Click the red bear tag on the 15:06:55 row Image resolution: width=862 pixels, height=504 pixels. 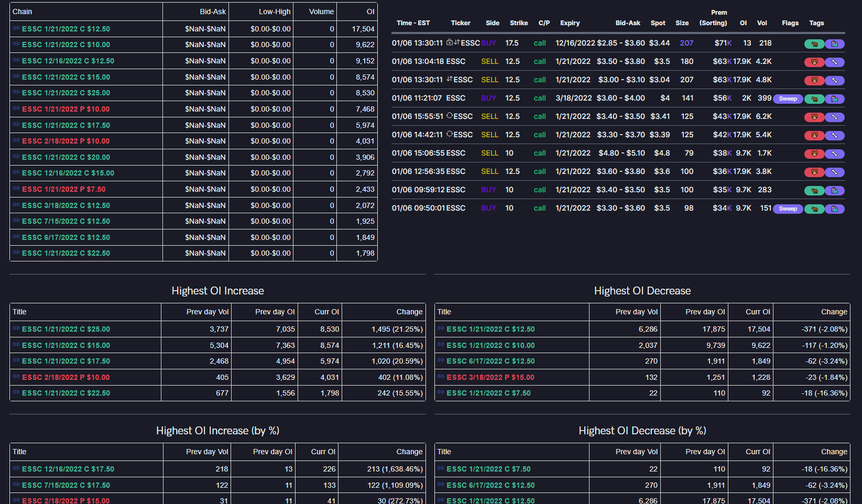pyautogui.click(x=814, y=154)
